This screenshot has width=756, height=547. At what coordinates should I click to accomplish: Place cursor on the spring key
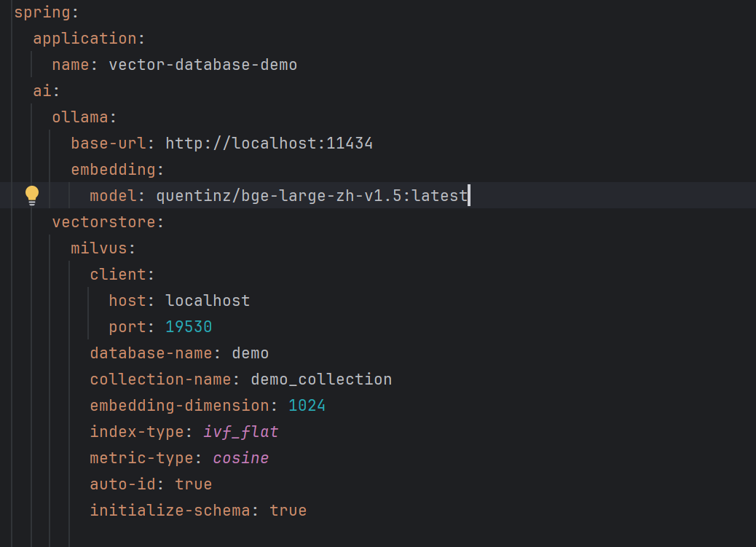[42, 12]
